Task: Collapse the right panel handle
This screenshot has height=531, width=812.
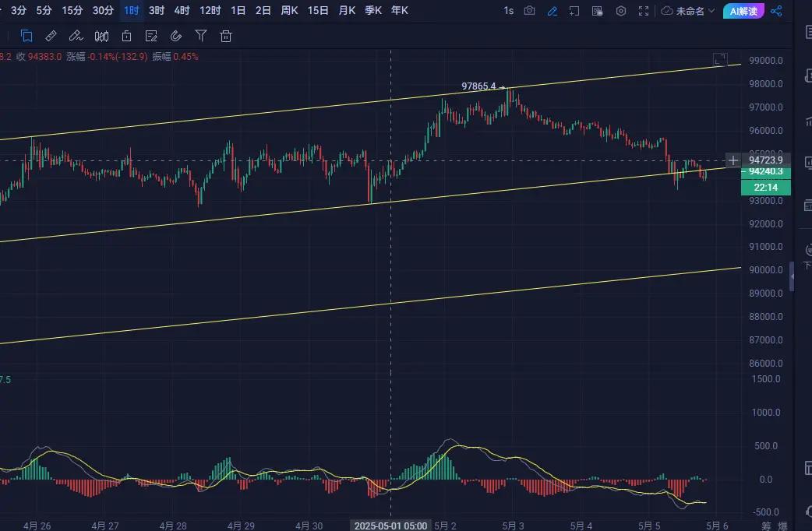Action: [x=791, y=277]
